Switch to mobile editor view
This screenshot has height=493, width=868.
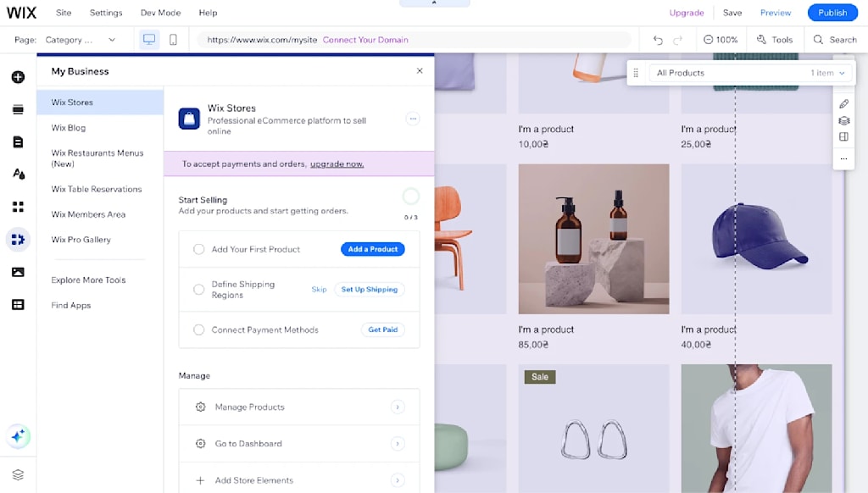(175, 39)
